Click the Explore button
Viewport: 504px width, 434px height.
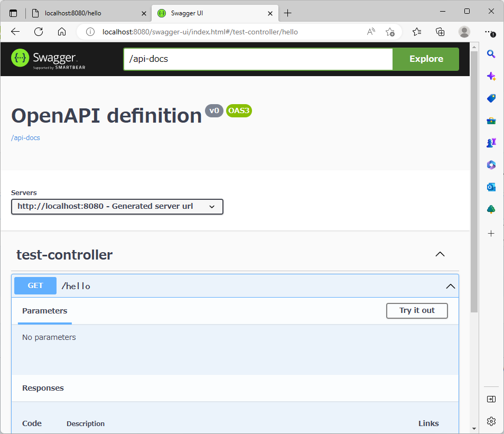point(426,59)
